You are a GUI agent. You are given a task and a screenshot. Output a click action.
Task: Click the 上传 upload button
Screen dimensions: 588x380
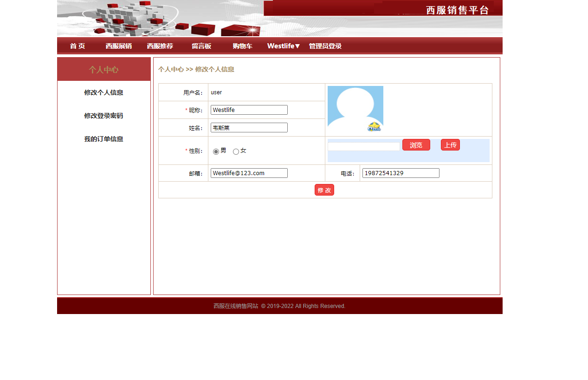[450, 144]
